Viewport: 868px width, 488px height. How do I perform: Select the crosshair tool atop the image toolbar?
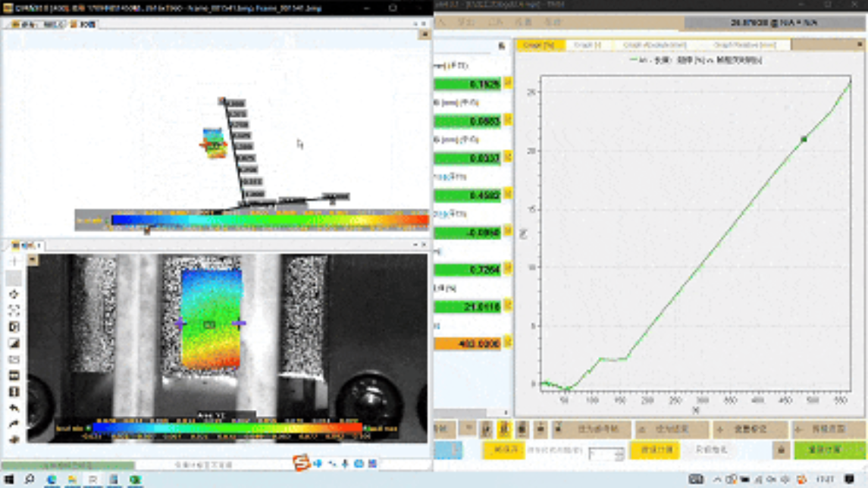(x=14, y=261)
